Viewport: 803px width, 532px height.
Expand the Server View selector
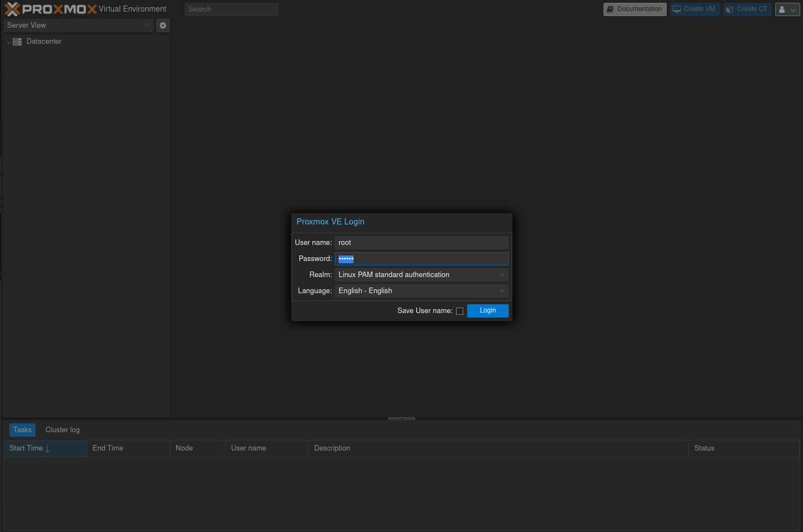146,25
